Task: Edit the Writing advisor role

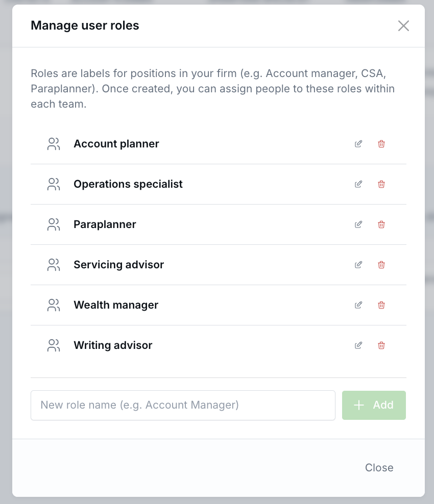Action: pyautogui.click(x=358, y=345)
